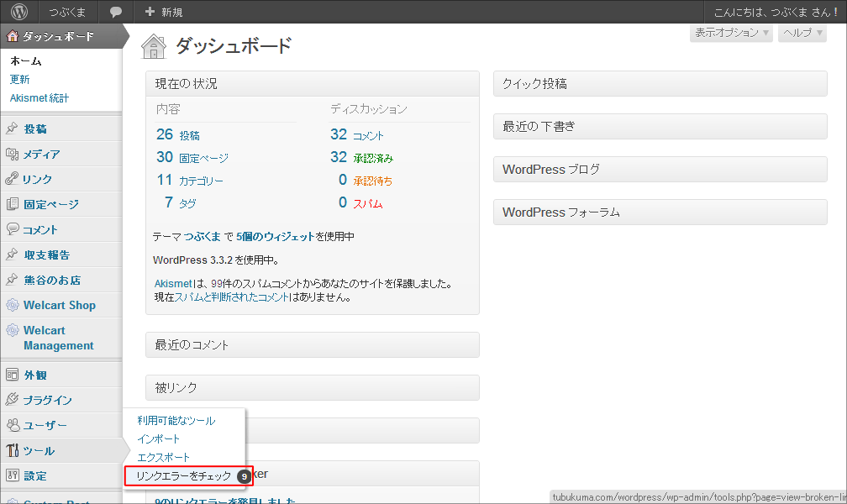Click the 30 固定ページ count link
847x504 pixels.
[192, 157]
